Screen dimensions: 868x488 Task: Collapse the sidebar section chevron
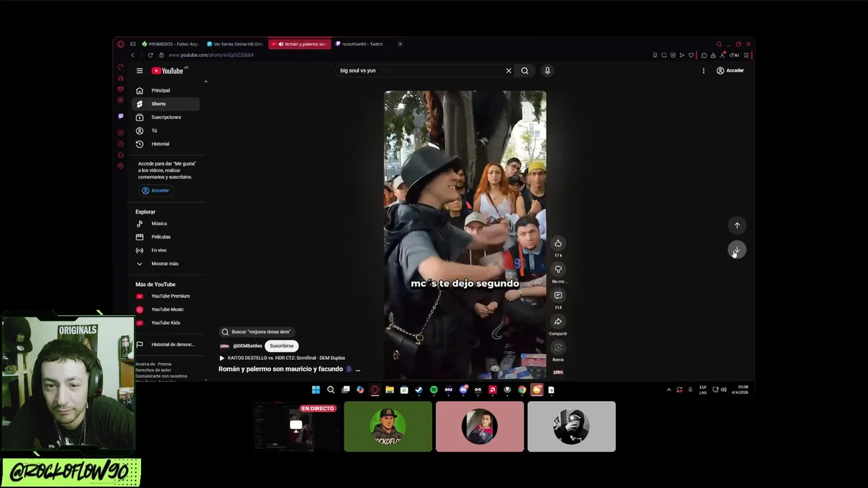[205, 82]
